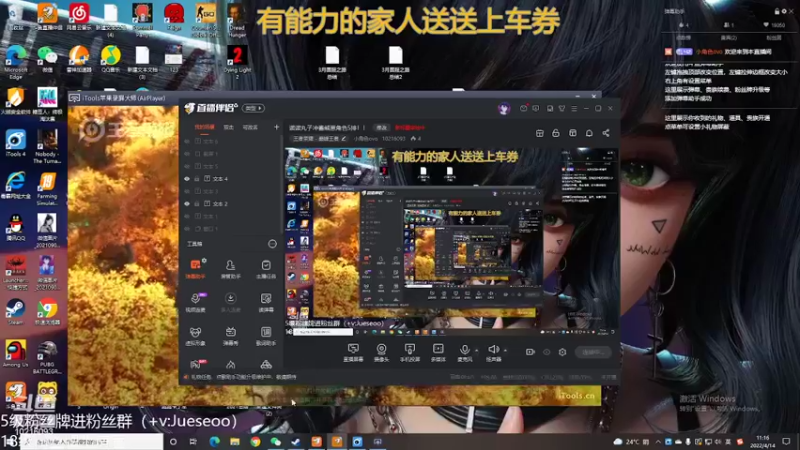Click the bell notification icon in stream header
Viewport: 800px width, 450px height.
click(589, 133)
